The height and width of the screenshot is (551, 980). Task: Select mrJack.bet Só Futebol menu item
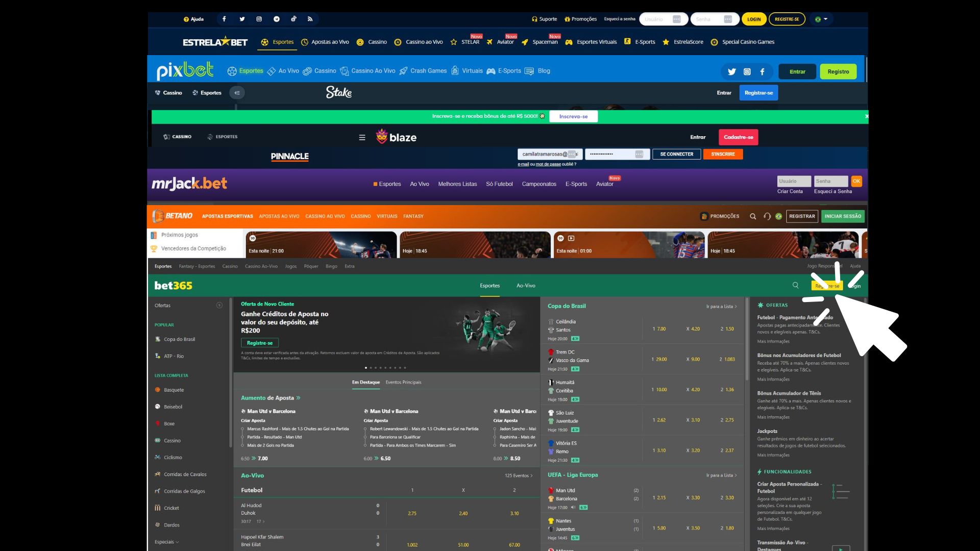[x=499, y=184]
